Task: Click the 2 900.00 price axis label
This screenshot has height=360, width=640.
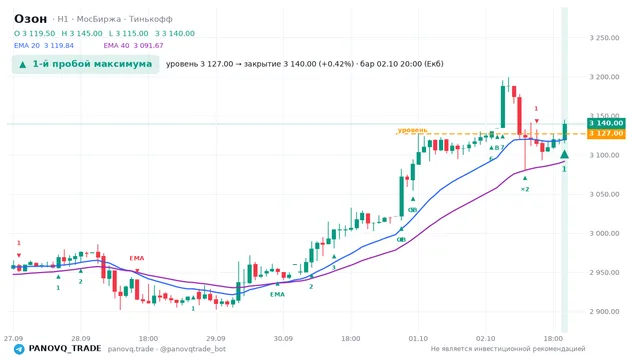Action: click(604, 311)
